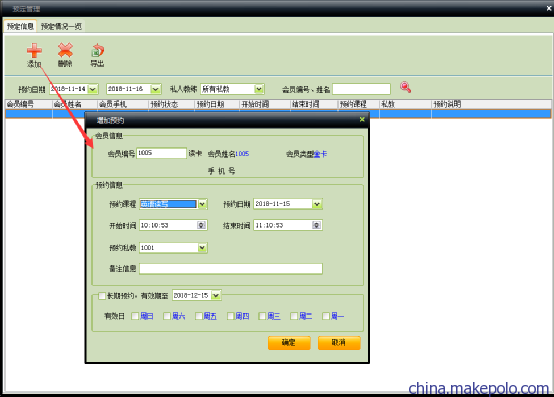Check the 周四 checkbox
The height and width of the screenshot is (397, 554).
pos(230,316)
